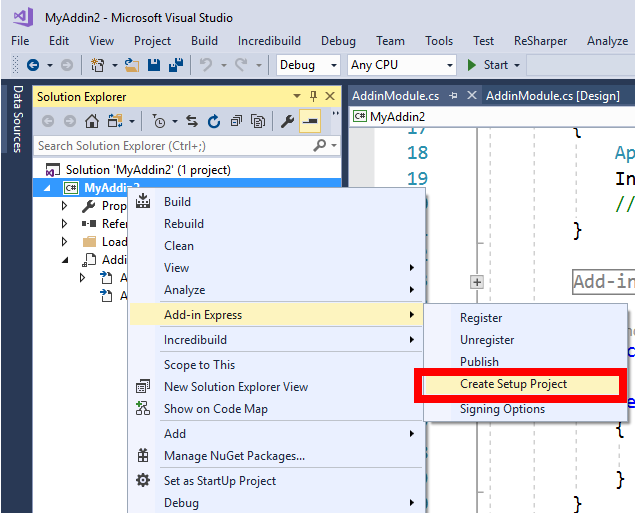635x513 pixels.
Task: Click the Redo toolbar icon
Action: point(241,65)
